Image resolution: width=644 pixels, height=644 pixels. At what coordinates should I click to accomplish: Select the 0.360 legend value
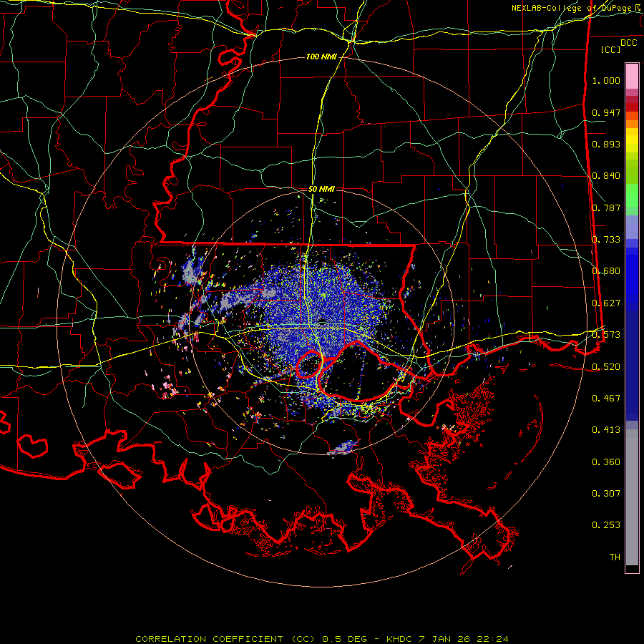pyautogui.click(x=606, y=462)
